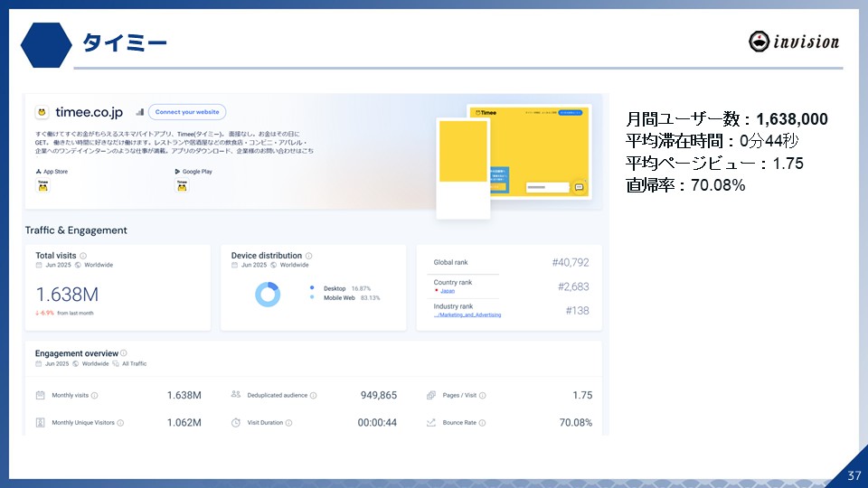Click the Bounce Rate arrow icon

pyautogui.click(x=431, y=423)
